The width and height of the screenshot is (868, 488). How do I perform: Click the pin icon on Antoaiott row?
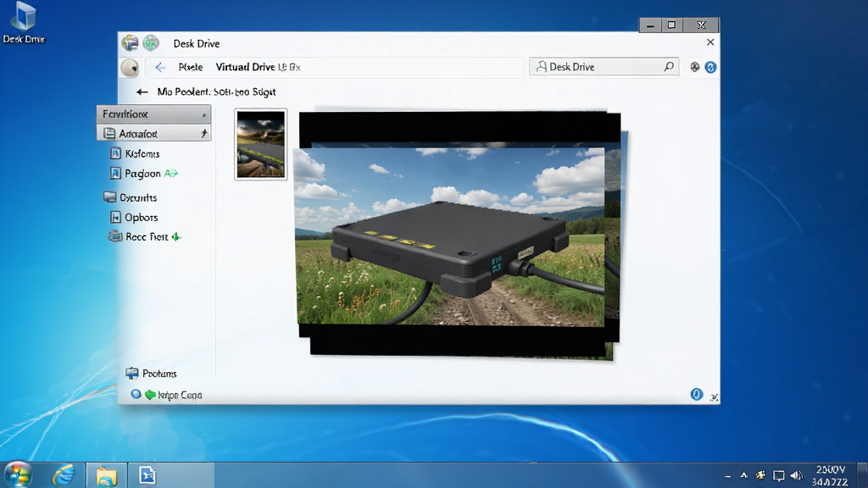tap(203, 133)
